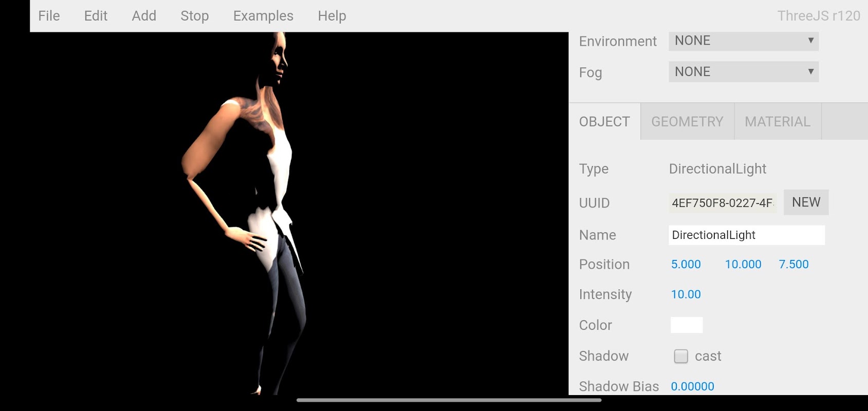Open the Add menu
Screen dimensions: 868x411
(x=144, y=16)
